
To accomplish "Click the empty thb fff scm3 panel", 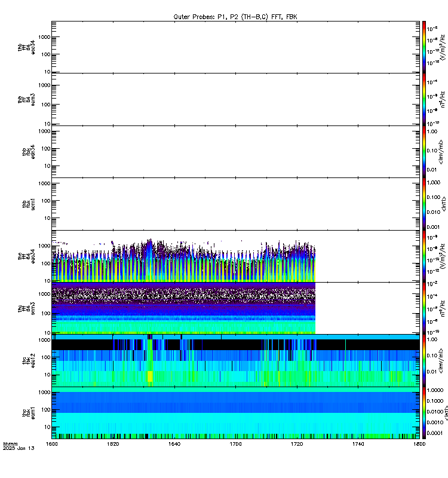I will point(235,99).
